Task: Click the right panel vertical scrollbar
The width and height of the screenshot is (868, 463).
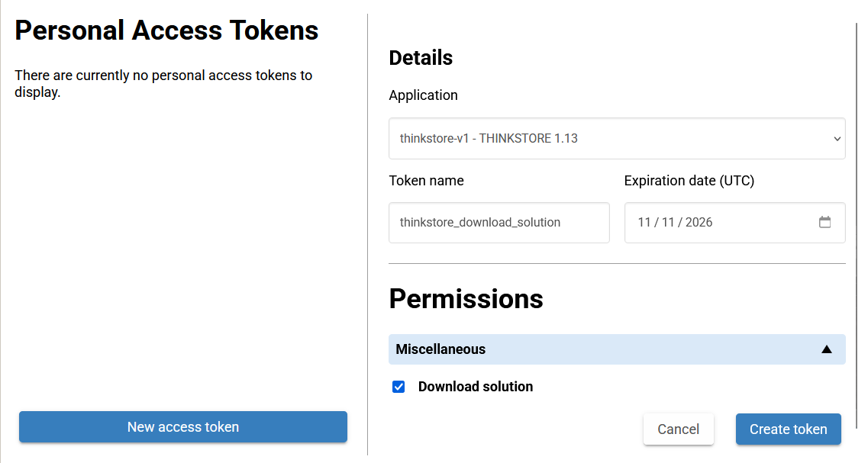Action: 857,229
